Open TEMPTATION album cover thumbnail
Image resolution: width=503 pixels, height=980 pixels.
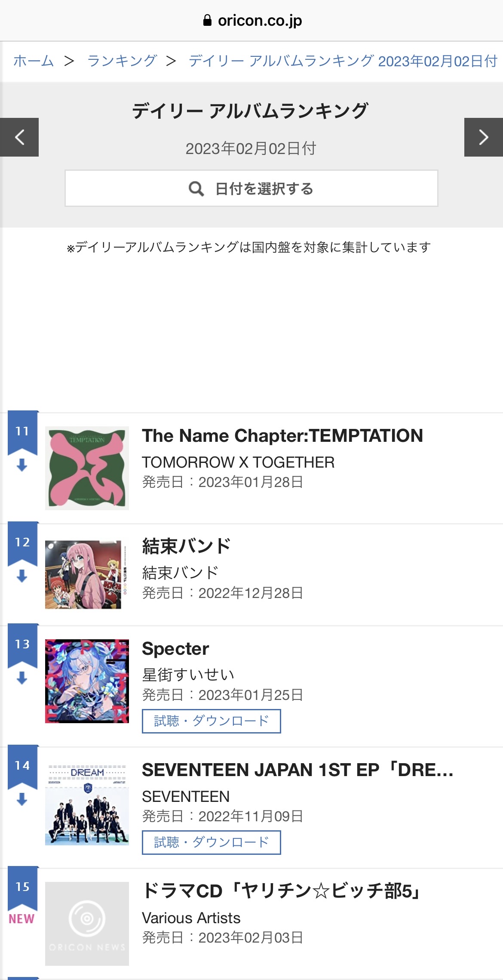pos(87,468)
